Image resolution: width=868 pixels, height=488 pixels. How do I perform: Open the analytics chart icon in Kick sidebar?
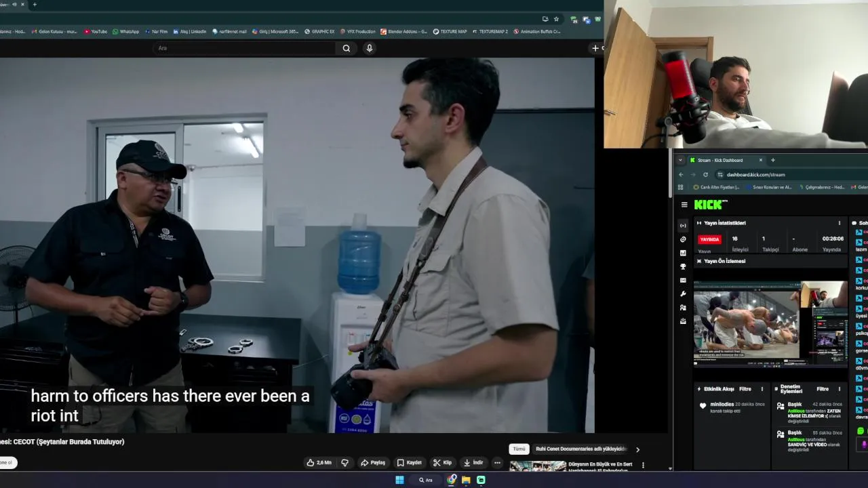[683, 253]
